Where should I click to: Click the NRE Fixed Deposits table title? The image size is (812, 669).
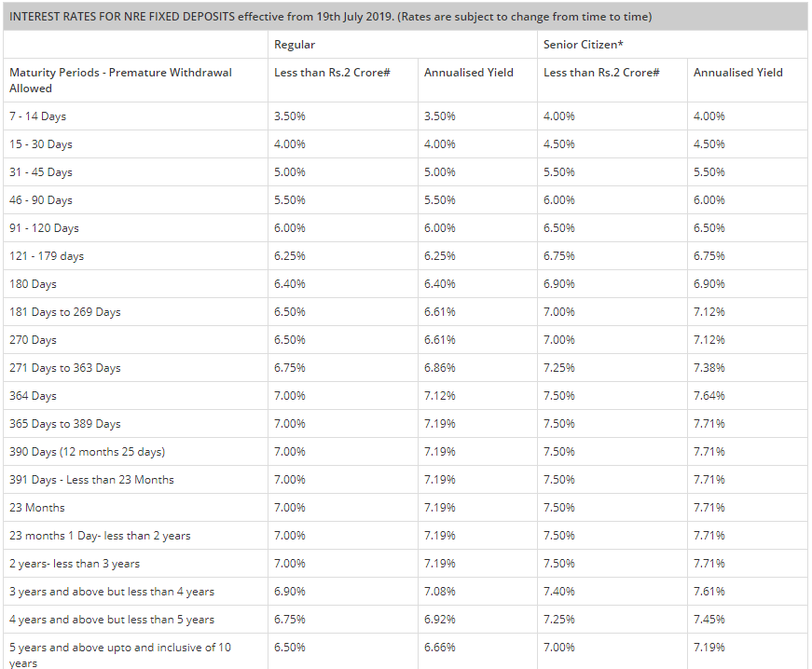coord(330,17)
